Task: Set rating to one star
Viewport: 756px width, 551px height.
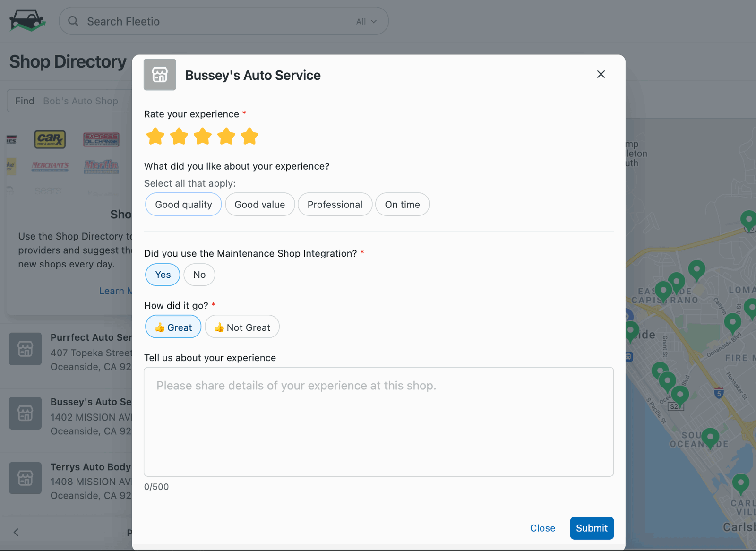Action: tap(155, 137)
